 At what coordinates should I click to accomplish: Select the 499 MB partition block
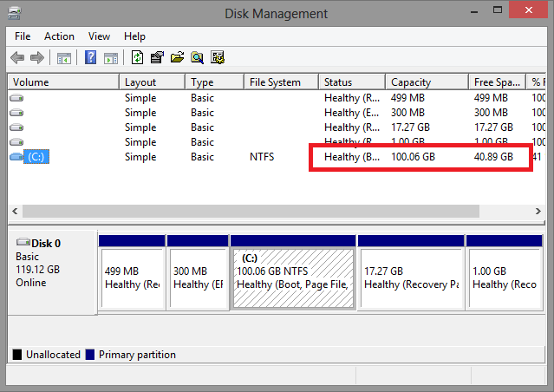pos(131,278)
